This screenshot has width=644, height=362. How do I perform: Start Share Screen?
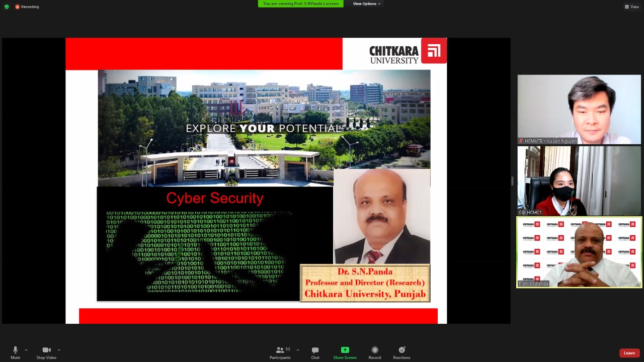pos(345,352)
